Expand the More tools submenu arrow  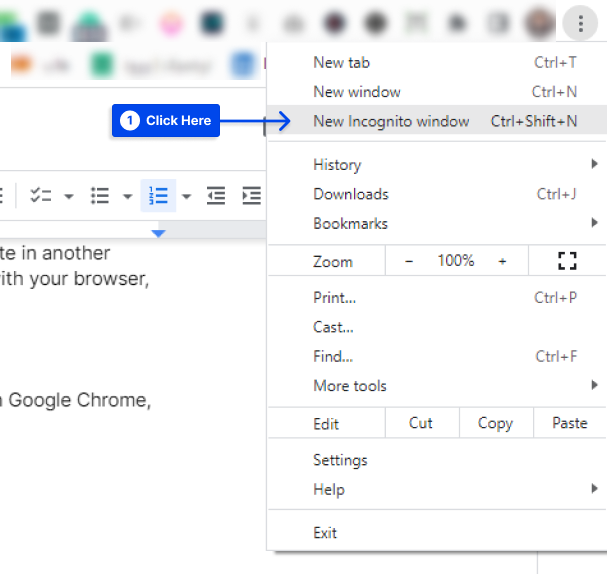(x=595, y=385)
